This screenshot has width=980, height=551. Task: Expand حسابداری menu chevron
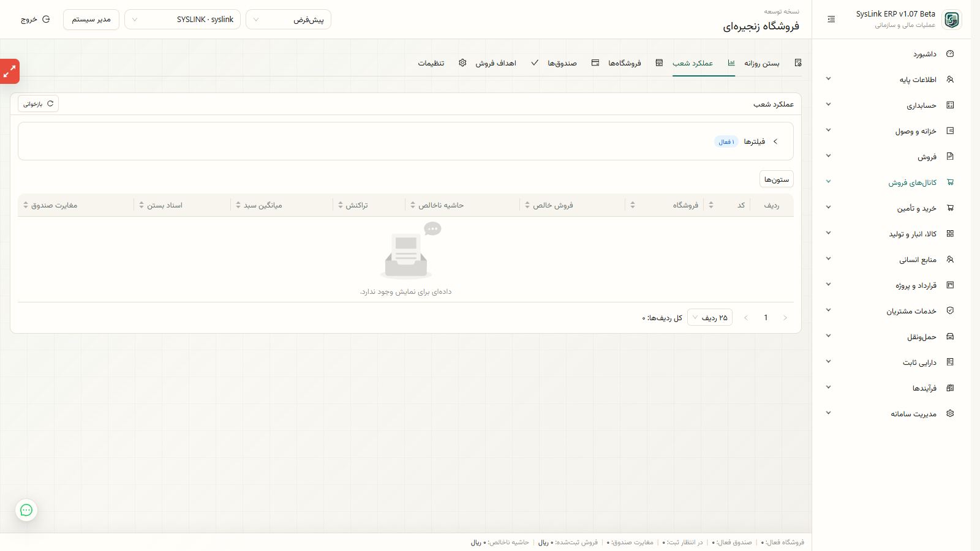tap(828, 105)
